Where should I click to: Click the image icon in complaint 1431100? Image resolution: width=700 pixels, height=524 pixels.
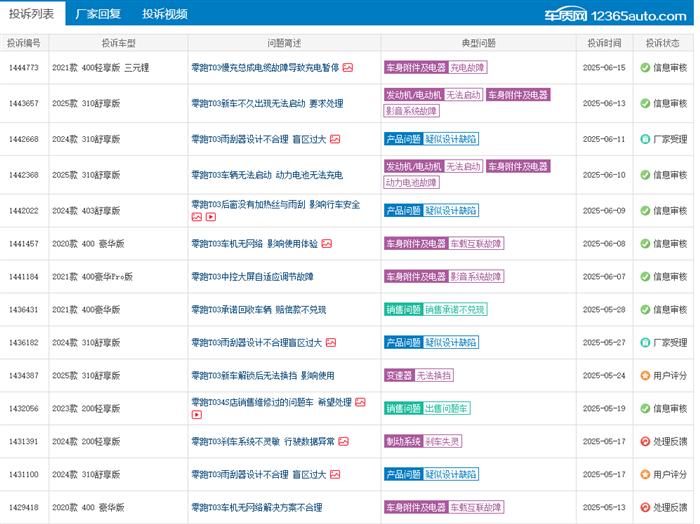[x=335, y=474]
